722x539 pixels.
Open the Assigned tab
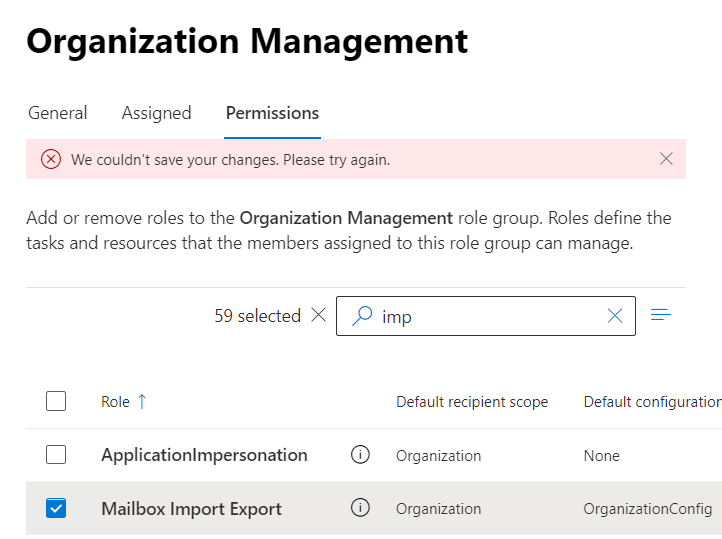click(156, 113)
